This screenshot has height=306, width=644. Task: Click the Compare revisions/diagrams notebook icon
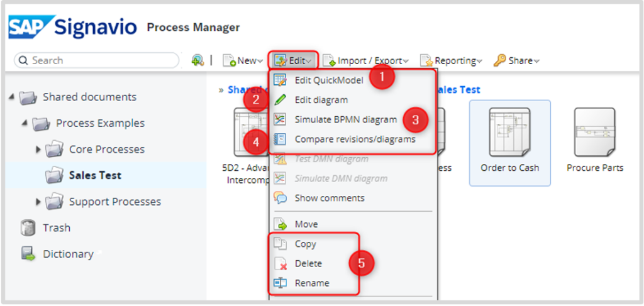coord(280,139)
